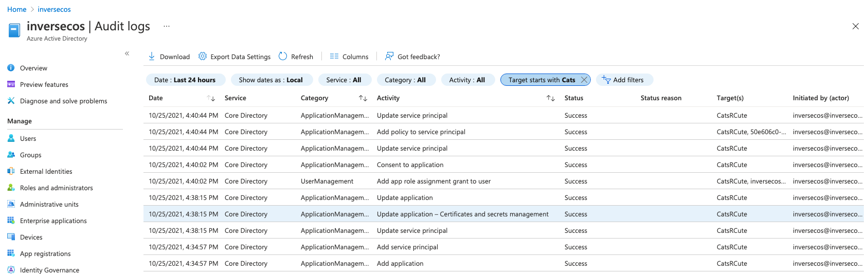Click the Download arrow icon
868x274 pixels.
152,57
